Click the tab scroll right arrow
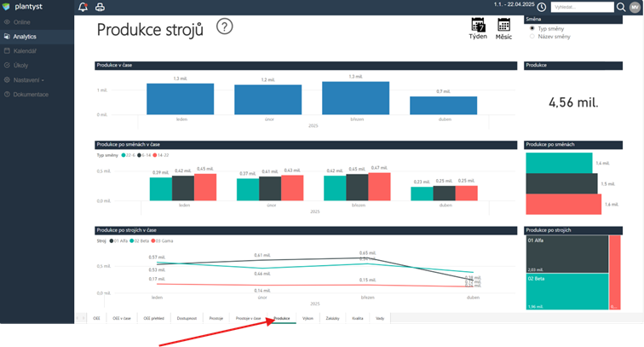 [83, 318]
